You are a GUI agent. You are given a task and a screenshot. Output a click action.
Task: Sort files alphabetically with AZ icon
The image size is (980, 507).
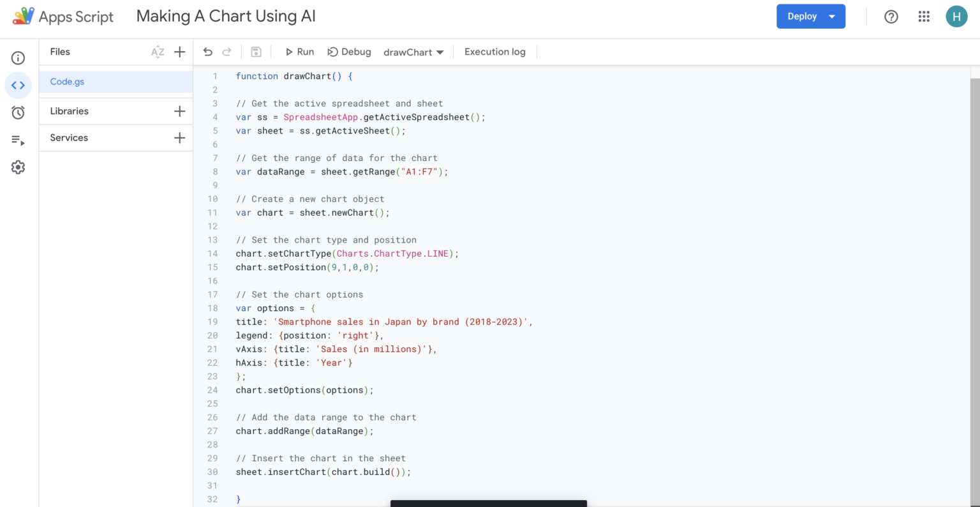158,52
